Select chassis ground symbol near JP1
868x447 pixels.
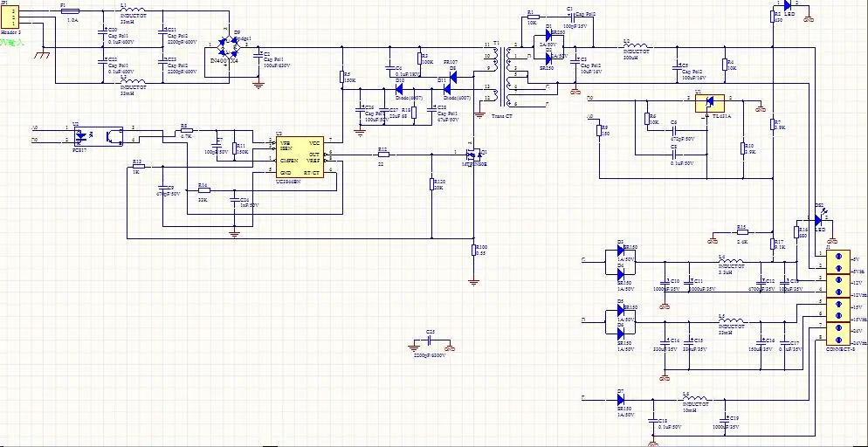[42, 54]
